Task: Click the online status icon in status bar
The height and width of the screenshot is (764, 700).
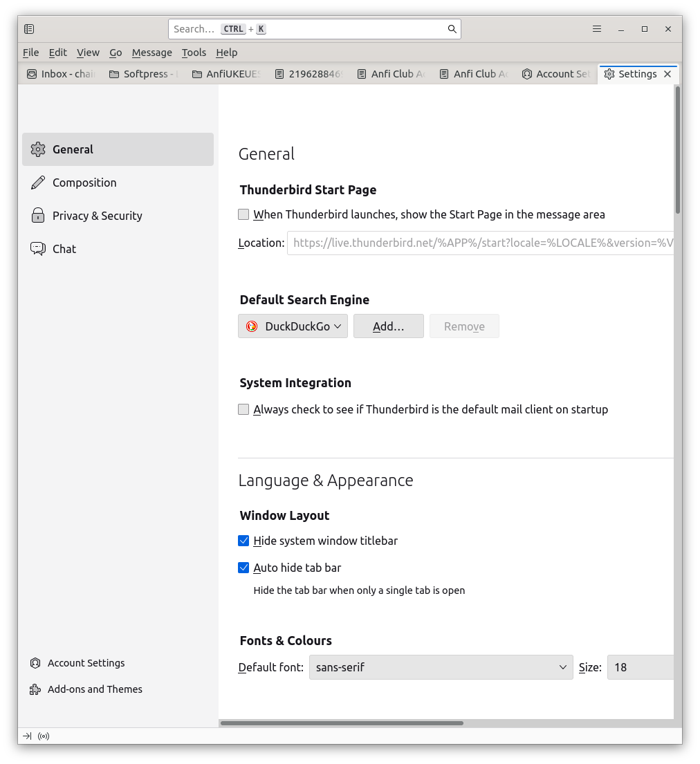Action: (44, 736)
